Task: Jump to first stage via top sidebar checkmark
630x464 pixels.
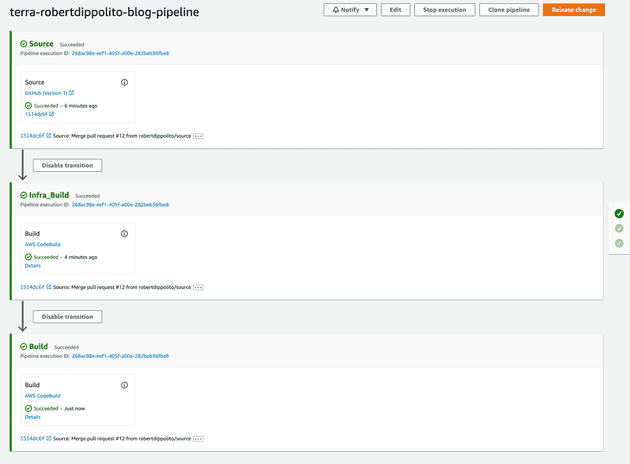Action: pos(619,214)
